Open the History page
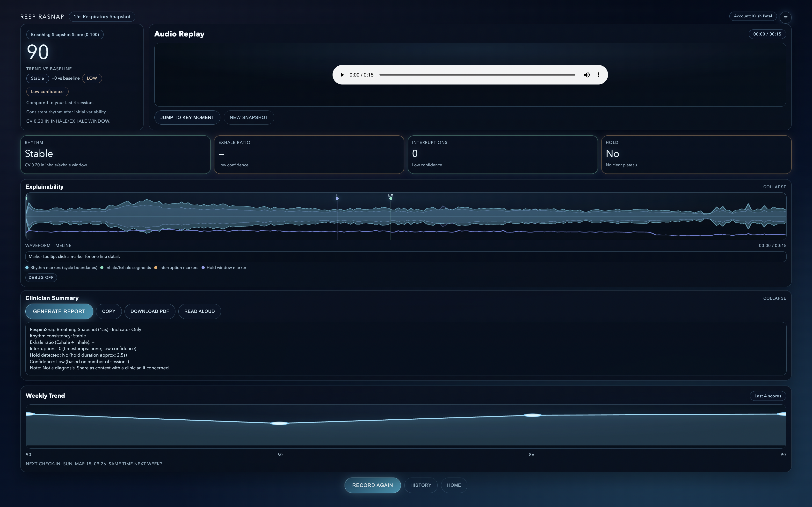 point(420,485)
